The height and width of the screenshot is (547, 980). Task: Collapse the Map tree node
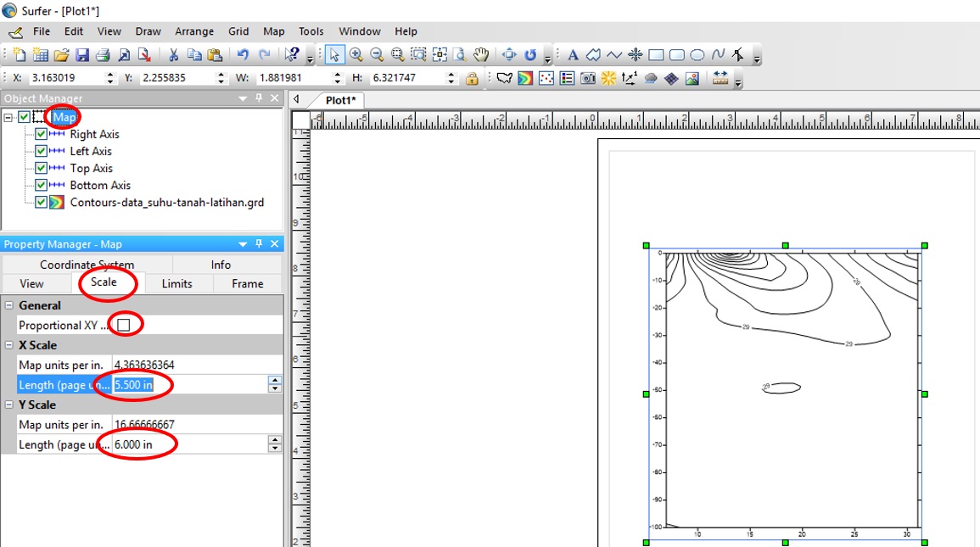click(8, 117)
